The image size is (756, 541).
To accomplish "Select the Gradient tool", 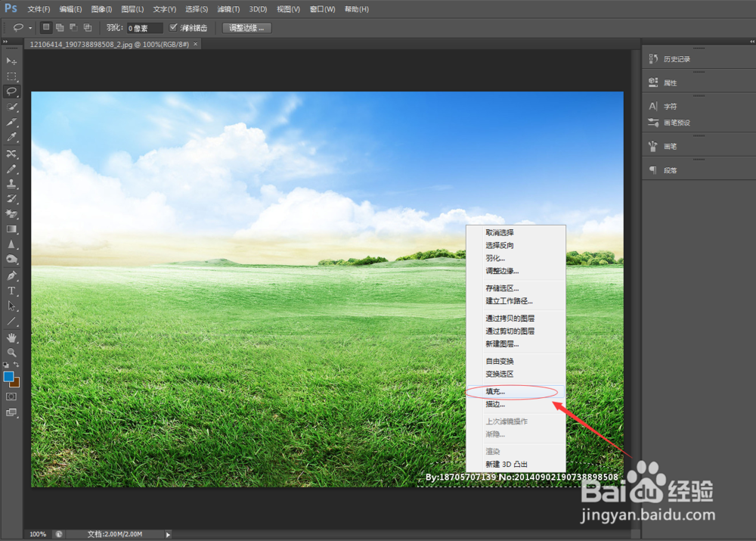I will (11, 229).
